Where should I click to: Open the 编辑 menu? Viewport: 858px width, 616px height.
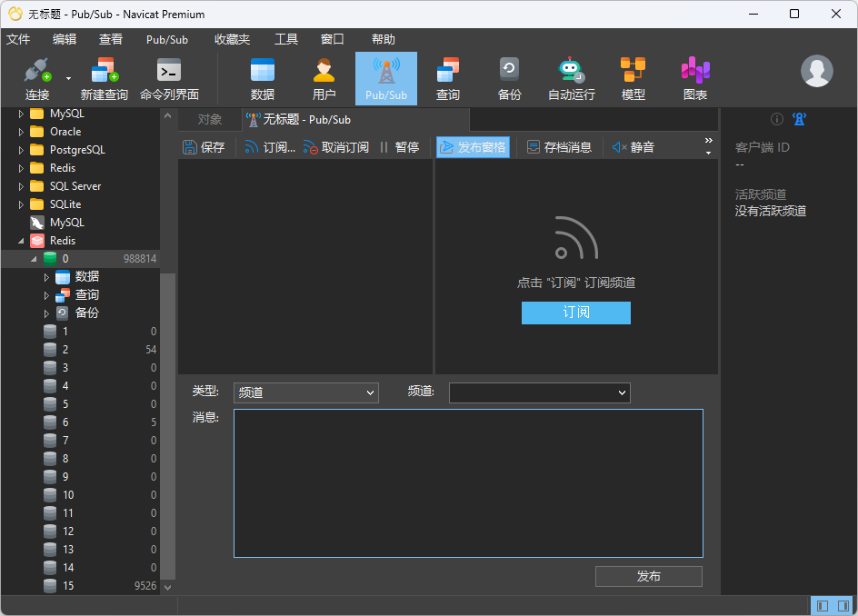pos(64,39)
